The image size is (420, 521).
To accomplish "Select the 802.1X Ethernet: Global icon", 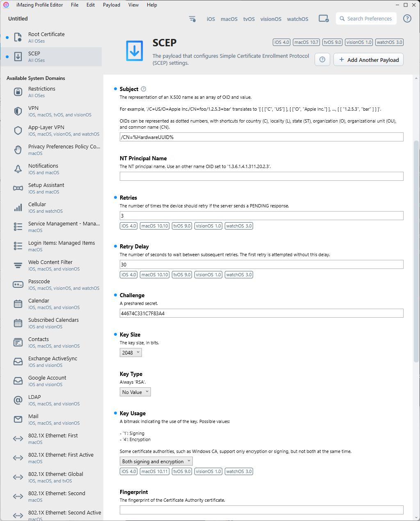I will (x=18, y=477).
